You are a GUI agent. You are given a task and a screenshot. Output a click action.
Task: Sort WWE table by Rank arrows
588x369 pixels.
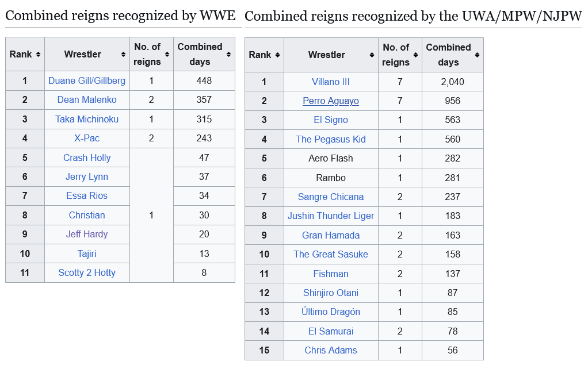click(38, 55)
